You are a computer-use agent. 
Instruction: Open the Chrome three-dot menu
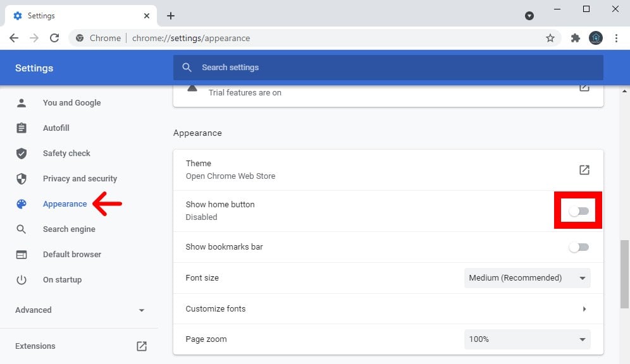pos(616,38)
